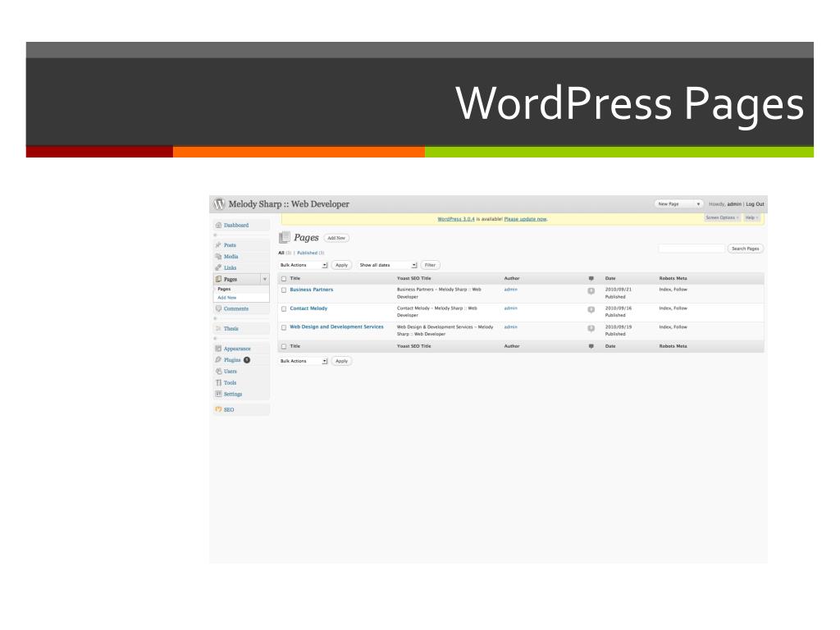Click the admin profile link near Howdy
This screenshot has width=840, height=630.
coord(734,204)
